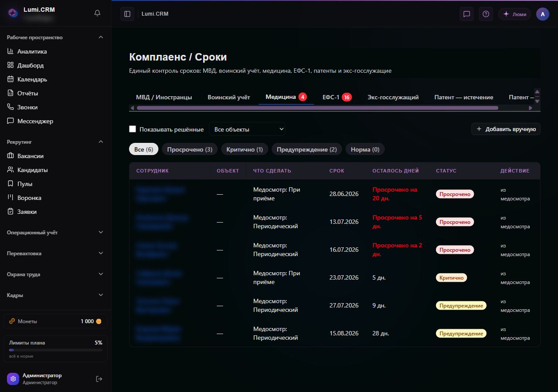
Task: Click tabs scrollbar left arrow
Action: tap(132, 108)
